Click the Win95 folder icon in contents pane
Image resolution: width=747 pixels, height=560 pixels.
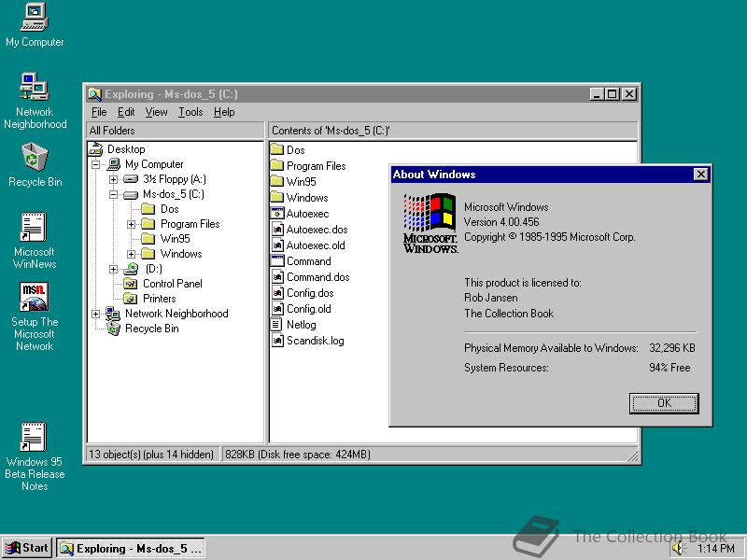277,181
